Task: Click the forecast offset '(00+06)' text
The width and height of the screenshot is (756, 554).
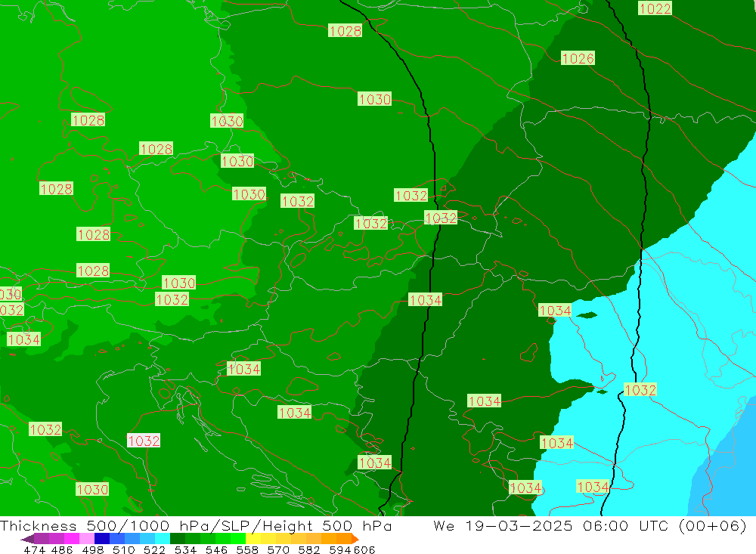Action: coord(713,525)
